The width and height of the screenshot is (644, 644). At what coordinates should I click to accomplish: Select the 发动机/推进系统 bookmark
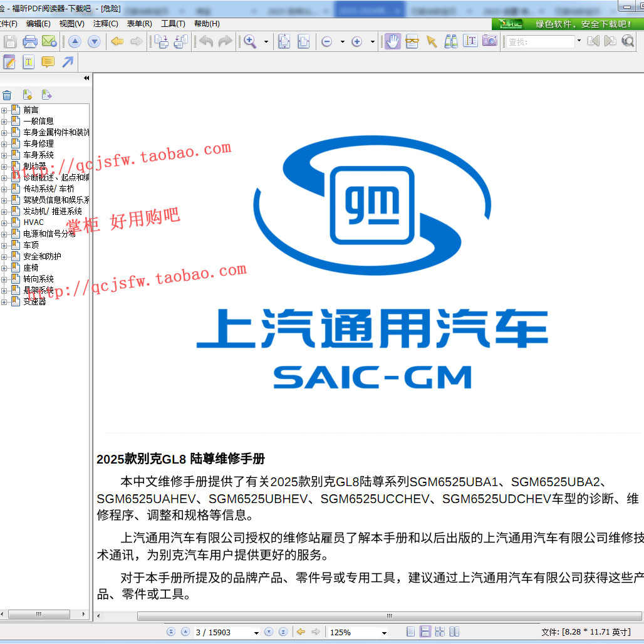(x=52, y=212)
